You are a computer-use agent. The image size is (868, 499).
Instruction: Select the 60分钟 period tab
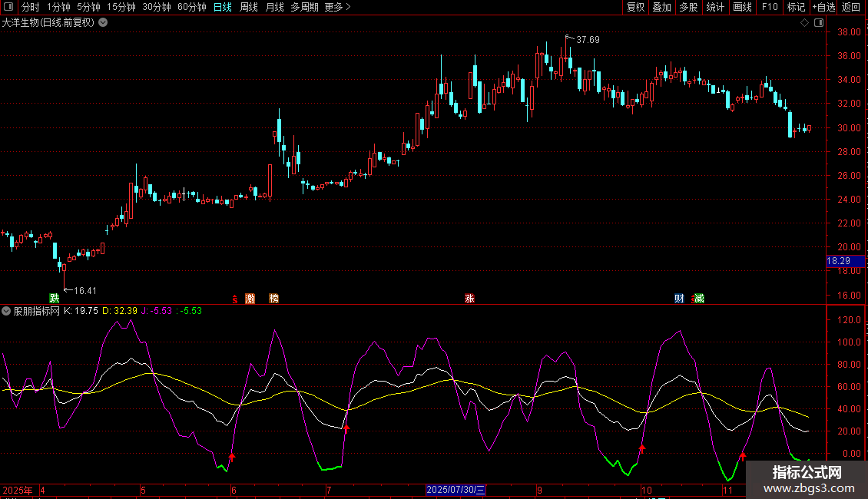point(191,8)
